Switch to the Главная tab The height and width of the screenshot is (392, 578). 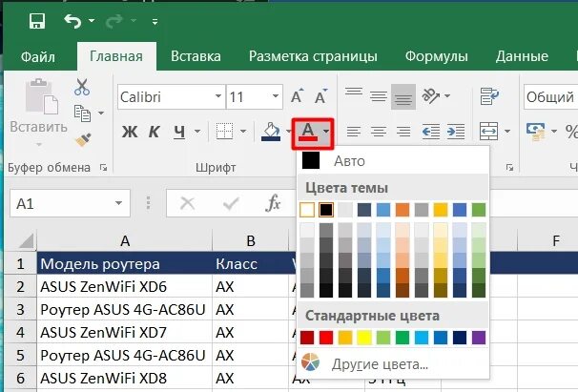click(x=116, y=56)
